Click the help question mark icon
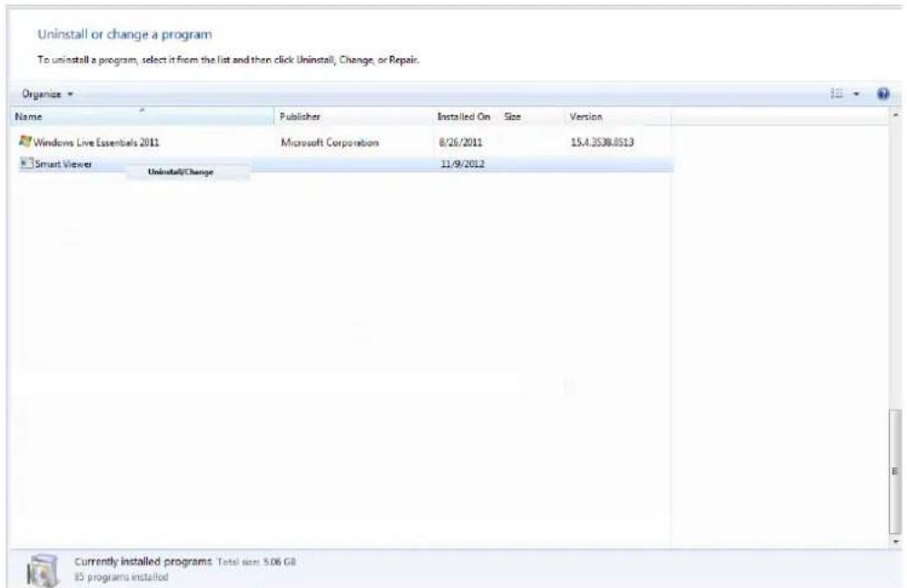Viewport: 907px width, 588px height. pyautogui.click(x=882, y=93)
